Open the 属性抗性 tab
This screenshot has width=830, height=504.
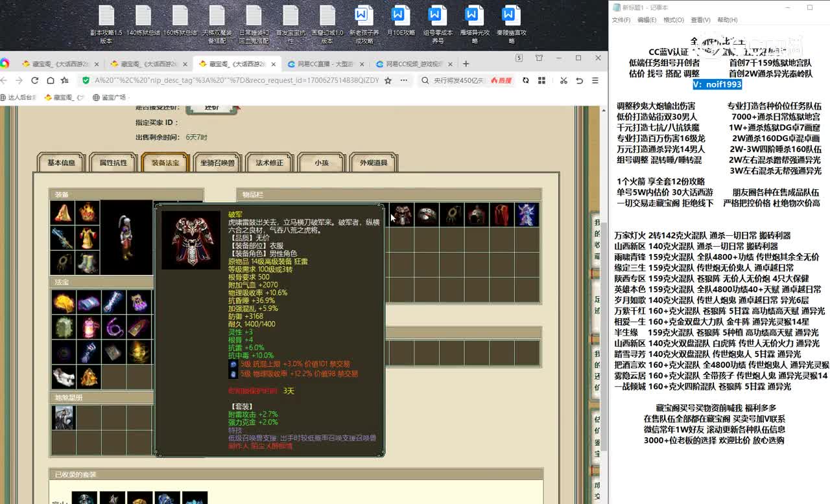(x=113, y=163)
